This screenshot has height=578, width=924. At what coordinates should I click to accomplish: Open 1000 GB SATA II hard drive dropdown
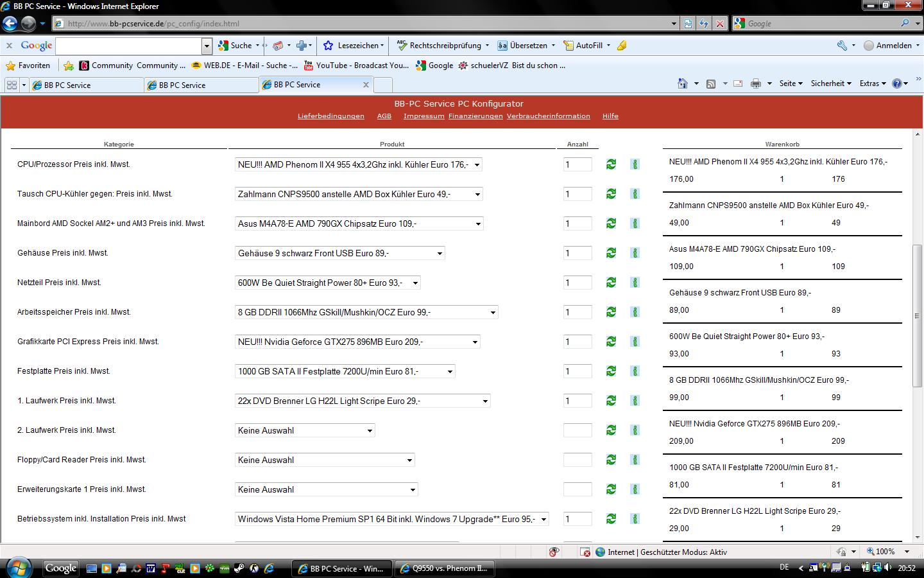pyautogui.click(x=345, y=371)
